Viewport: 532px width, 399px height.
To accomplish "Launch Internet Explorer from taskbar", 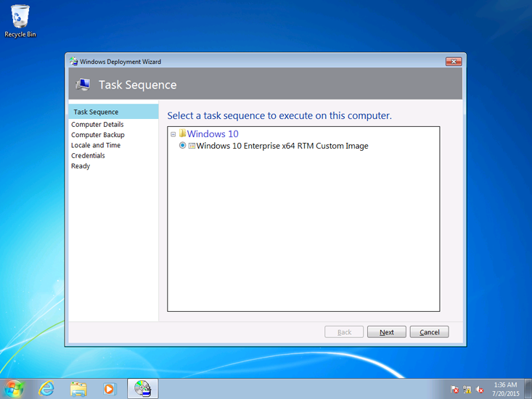I will [46, 388].
